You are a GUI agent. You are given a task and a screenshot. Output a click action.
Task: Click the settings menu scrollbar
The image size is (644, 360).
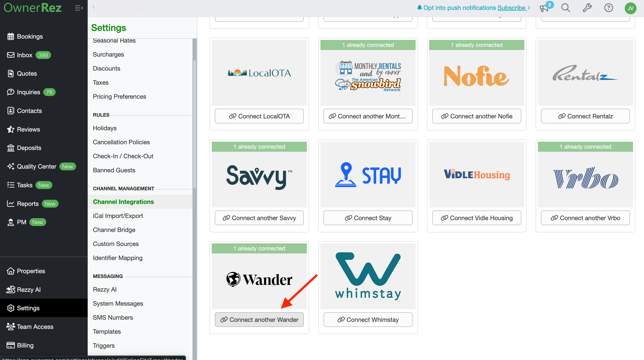194,125
